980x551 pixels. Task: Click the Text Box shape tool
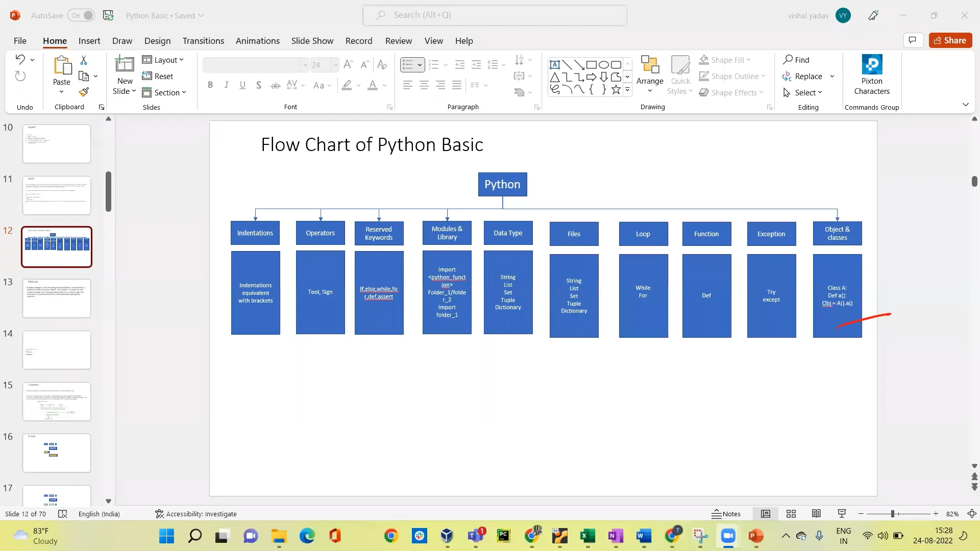point(555,64)
